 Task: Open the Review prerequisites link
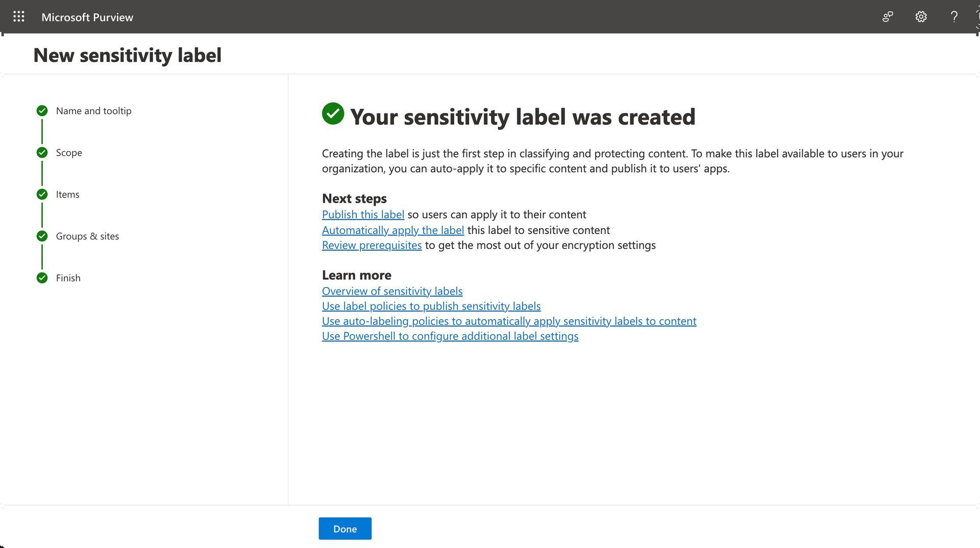(x=372, y=245)
